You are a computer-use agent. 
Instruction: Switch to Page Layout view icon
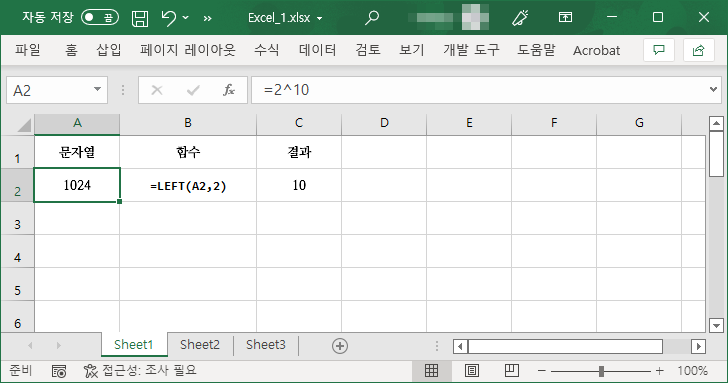[472, 370]
